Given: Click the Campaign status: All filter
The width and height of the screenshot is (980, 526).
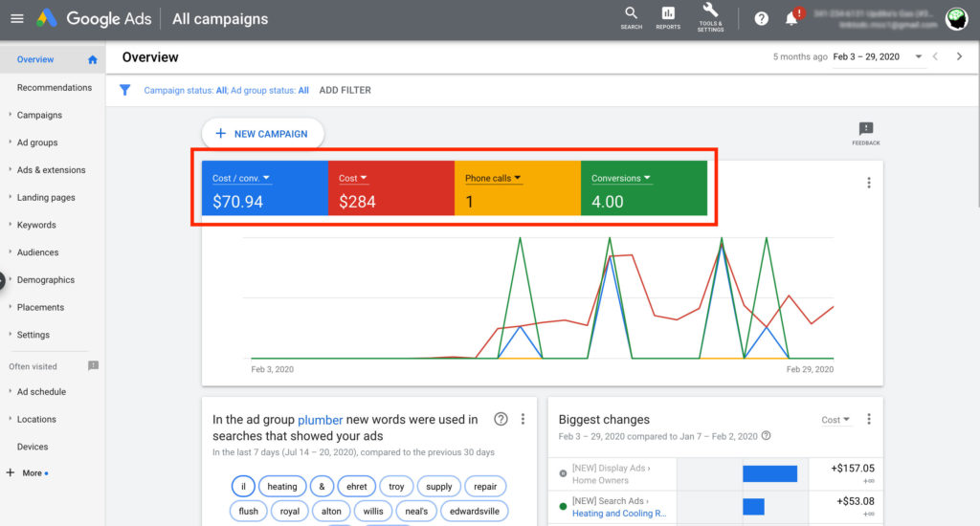Looking at the screenshot, I should (186, 91).
